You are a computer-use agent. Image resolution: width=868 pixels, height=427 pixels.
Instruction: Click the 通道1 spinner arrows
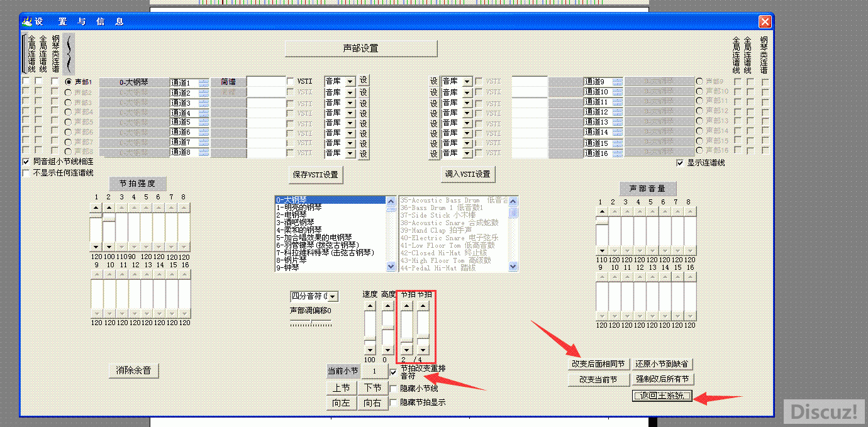click(x=204, y=82)
